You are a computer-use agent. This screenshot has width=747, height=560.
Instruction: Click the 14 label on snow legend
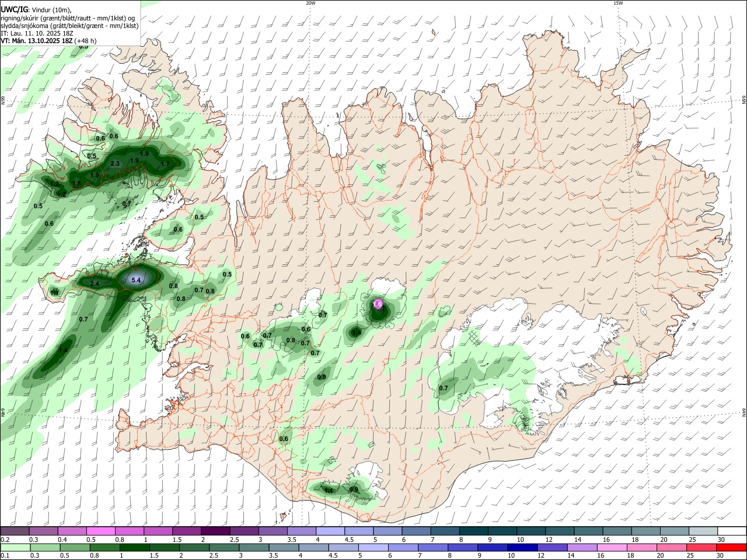(x=577, y=540)
